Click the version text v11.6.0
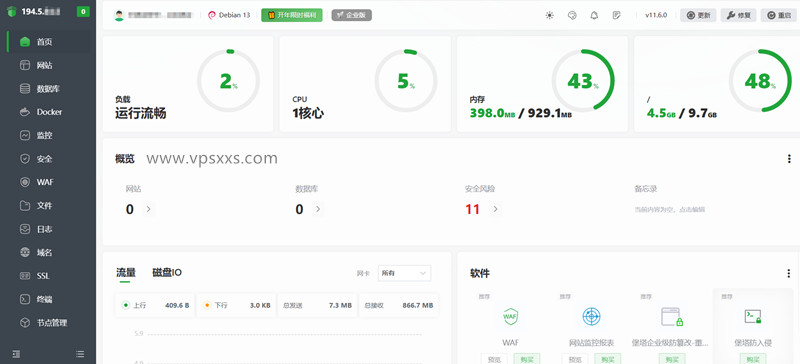The width and height of the screenshot is (800, 364). tap(656, 15)
